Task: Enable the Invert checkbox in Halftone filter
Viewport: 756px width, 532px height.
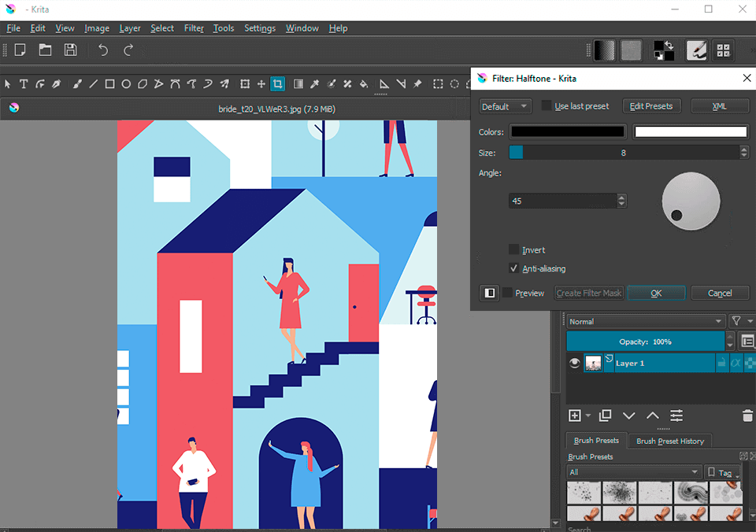Action: tap(514, 249)
